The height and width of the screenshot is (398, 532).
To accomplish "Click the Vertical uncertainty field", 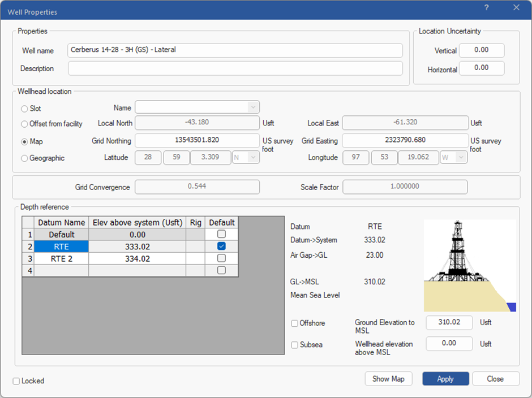I will coord(481,50).
